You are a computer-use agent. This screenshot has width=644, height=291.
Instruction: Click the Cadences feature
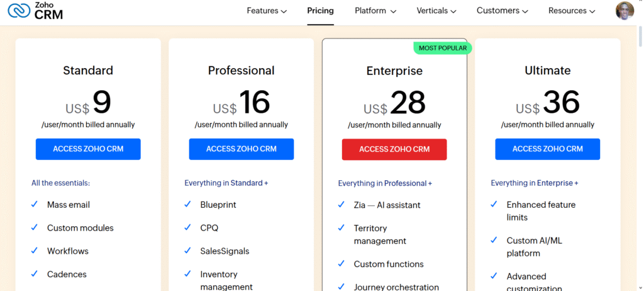67,274
